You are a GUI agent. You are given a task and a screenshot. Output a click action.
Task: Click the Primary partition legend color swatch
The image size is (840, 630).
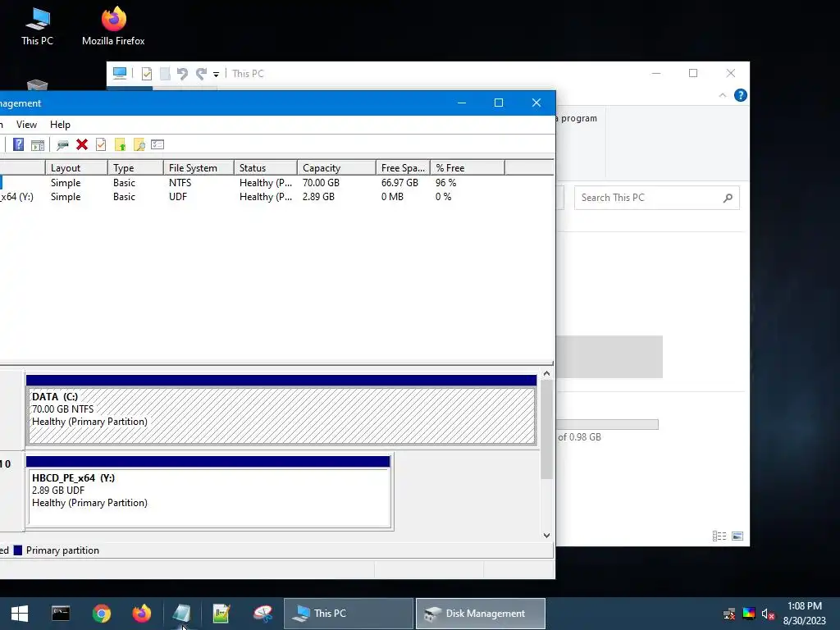[x=18, y=550]
